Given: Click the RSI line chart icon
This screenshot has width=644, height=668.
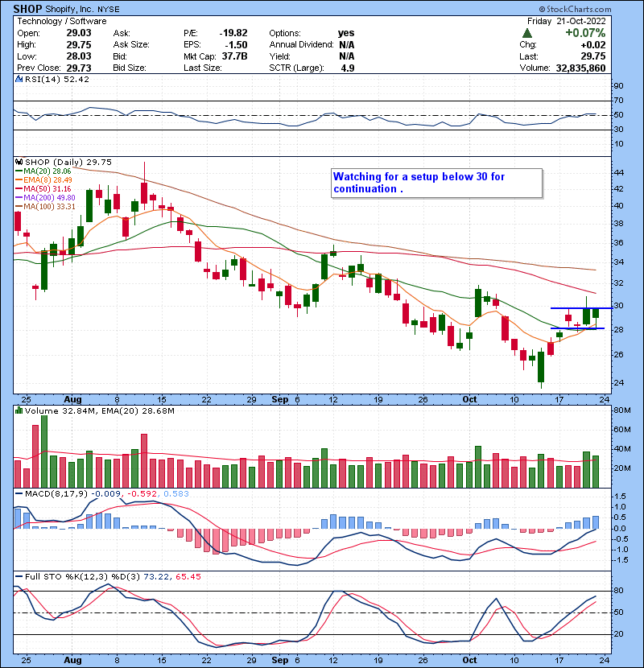Looking at the screenshot, I should coord(19,79).
